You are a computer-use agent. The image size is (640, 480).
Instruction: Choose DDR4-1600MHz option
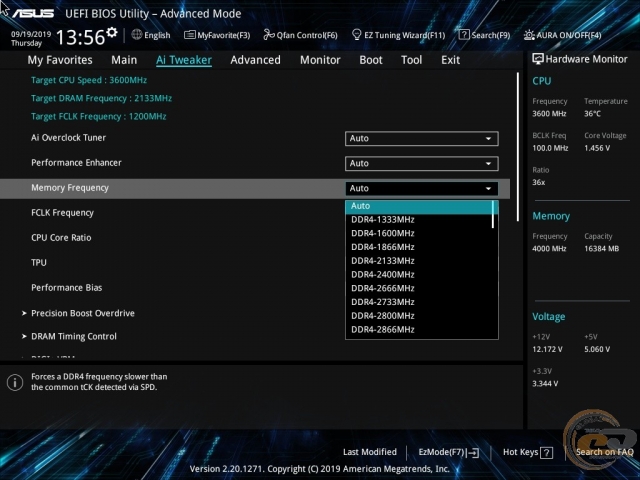tap(419, 233)
